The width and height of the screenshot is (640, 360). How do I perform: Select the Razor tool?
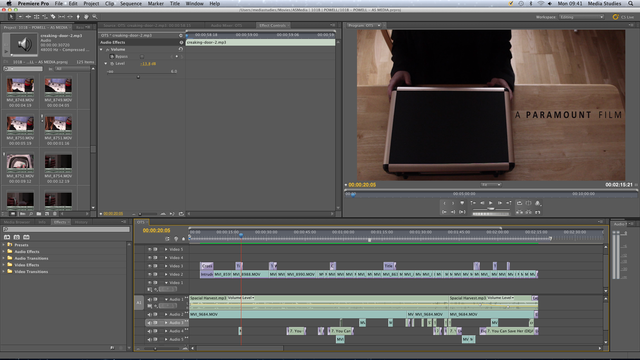coord(53,17)
